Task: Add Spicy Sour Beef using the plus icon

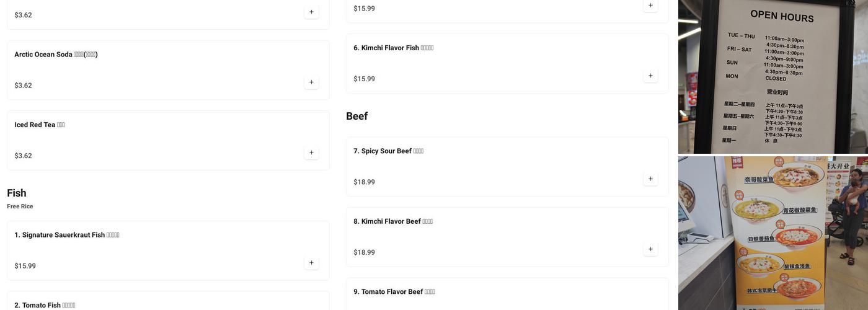Action: [650, 179]
